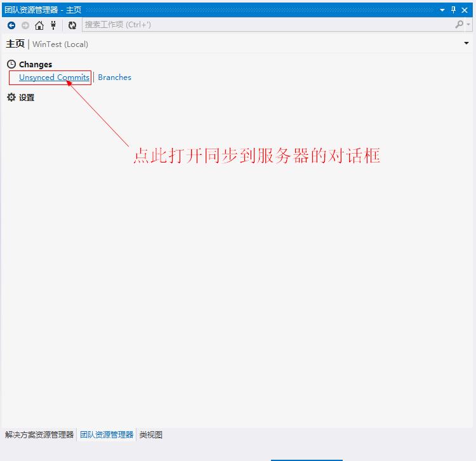Click the grayed Forward navigation icon
This screenshot has height=461, width=476.
25,25
